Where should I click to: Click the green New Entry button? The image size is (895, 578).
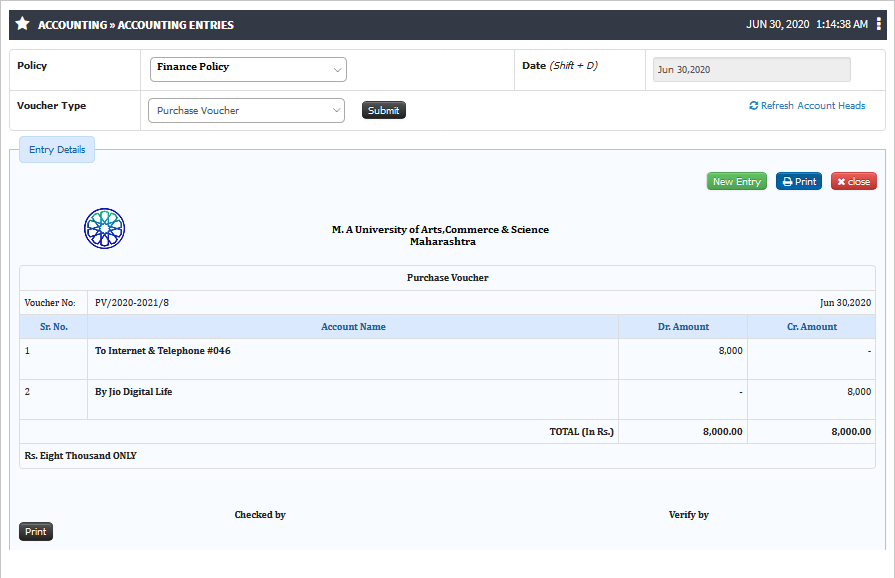[x=737, y=181]
